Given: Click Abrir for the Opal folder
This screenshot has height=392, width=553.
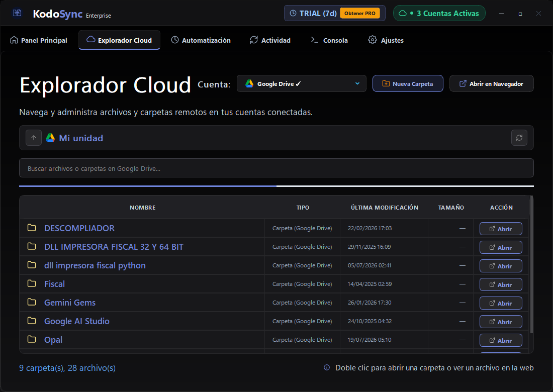Looking at the screenshot, I should click(x=501, y=341).
